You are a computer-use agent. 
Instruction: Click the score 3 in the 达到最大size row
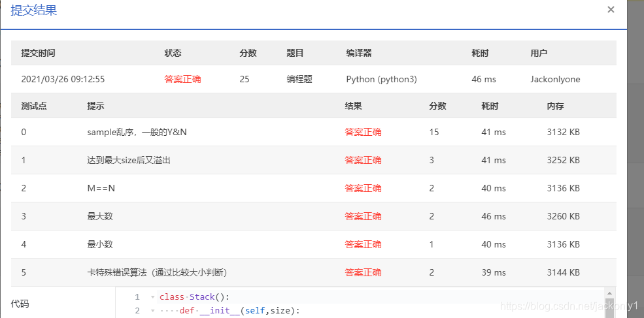coord(432,160)
